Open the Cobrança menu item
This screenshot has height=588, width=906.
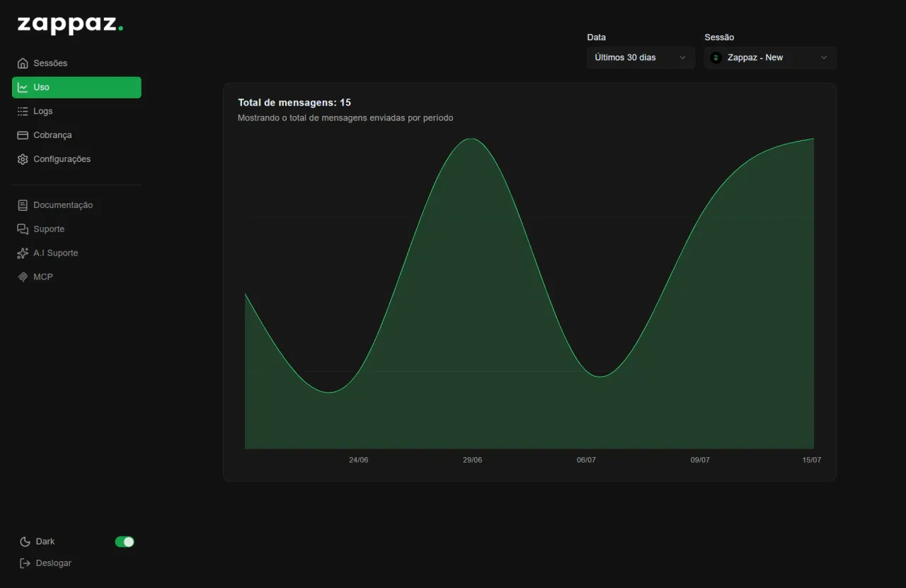click(x=76, y=135)
